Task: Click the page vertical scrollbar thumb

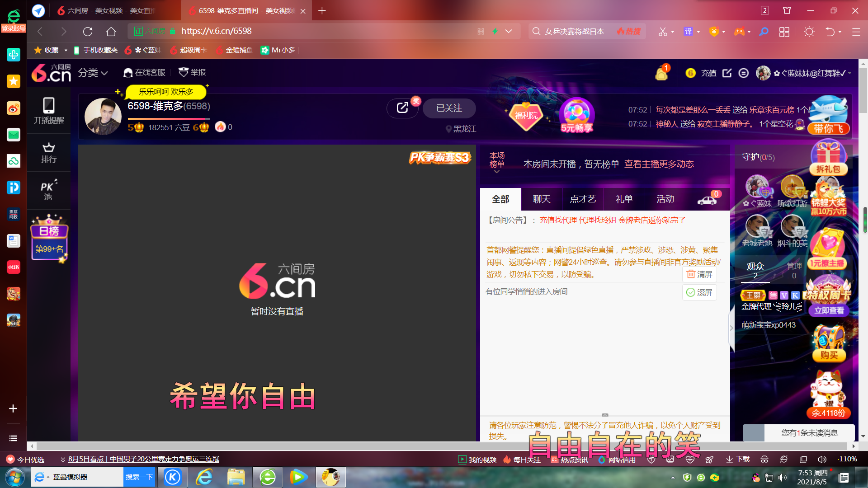Action: point(863,90)
